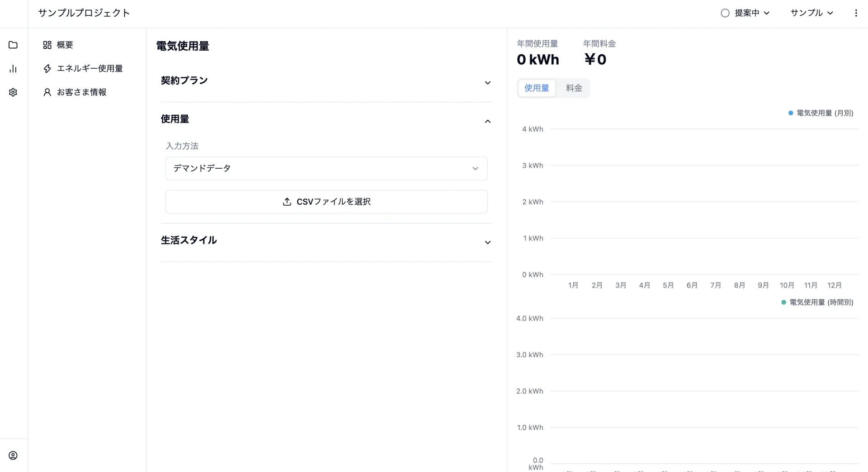The height and width of the screenshot is (472, 868).
Task: Toggle the 電気使用量 (月別) legend dot
Action: pos(791,113)
